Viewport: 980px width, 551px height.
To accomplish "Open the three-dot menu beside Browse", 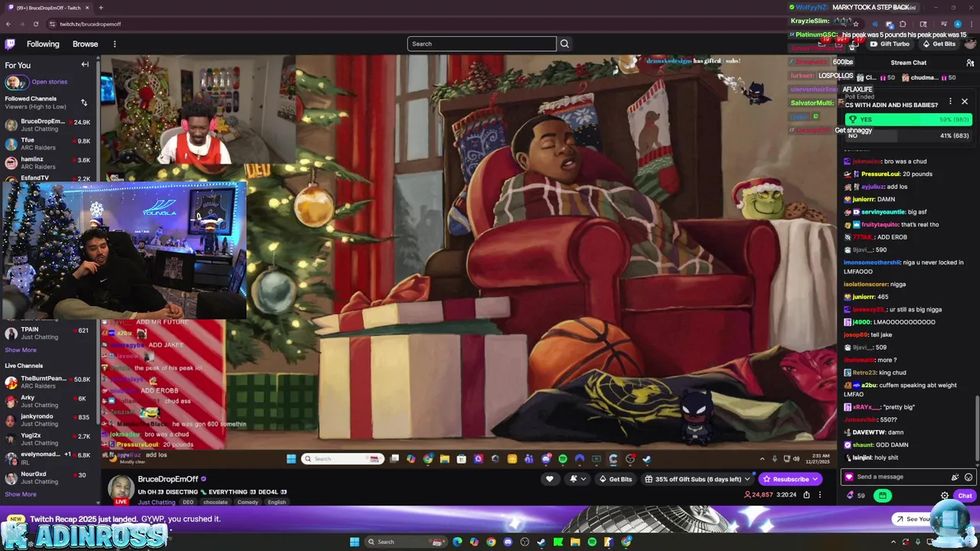I will 115,44.
